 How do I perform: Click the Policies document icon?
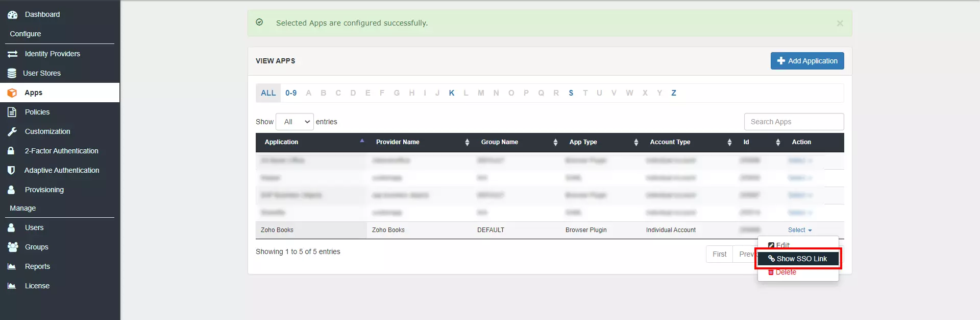pos(12,112)
